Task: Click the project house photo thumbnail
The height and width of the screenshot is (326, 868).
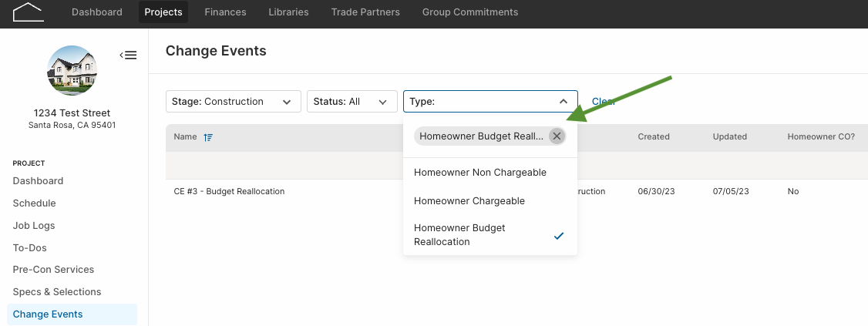Action: click(x=72, y=70)
